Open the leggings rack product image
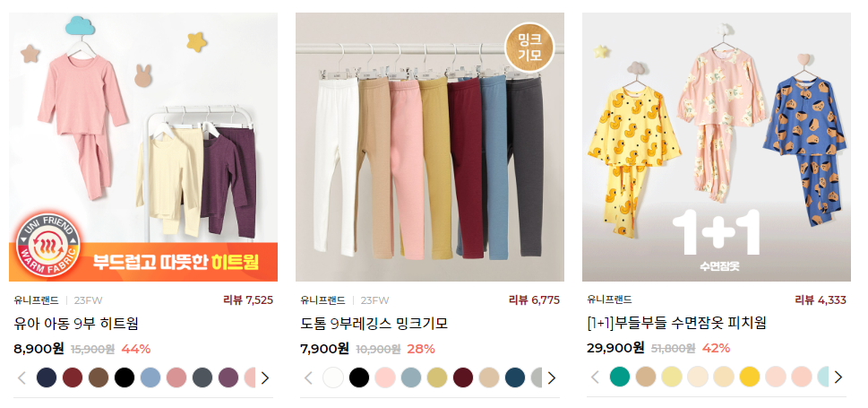Viewport: 868px width, 408px height. (x=430, y=147)
